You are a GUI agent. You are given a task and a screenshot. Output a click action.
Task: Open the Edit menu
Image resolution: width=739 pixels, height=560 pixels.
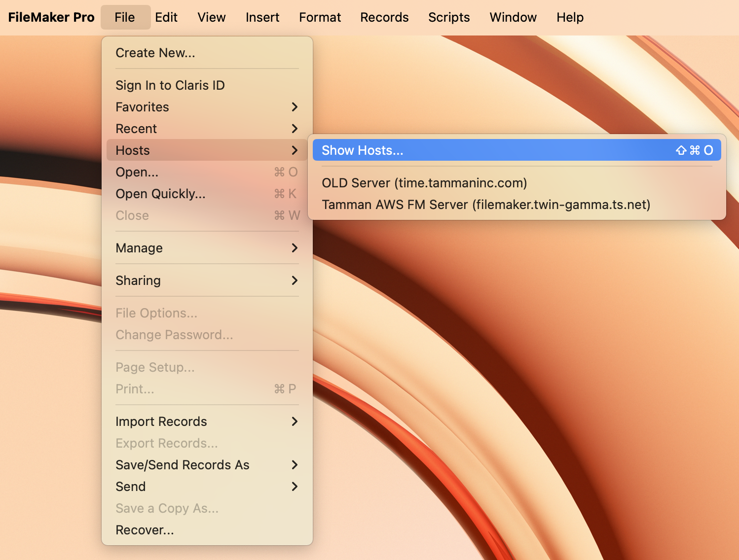(x=166, y=17)
